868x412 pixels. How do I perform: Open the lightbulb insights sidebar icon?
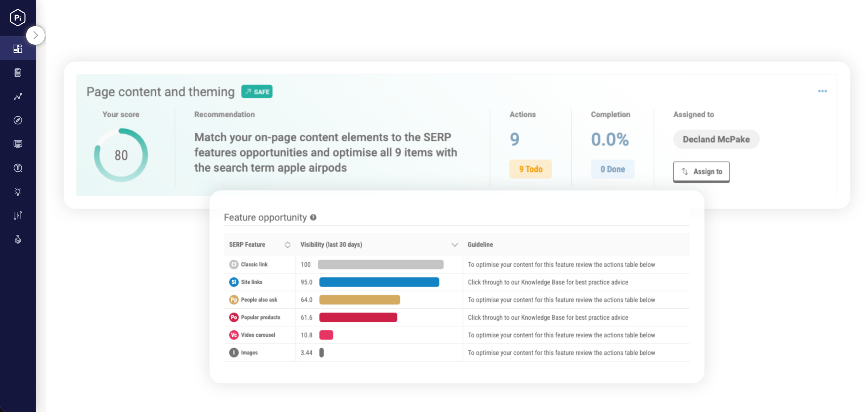pyautogui.click(x=17, y=191)
